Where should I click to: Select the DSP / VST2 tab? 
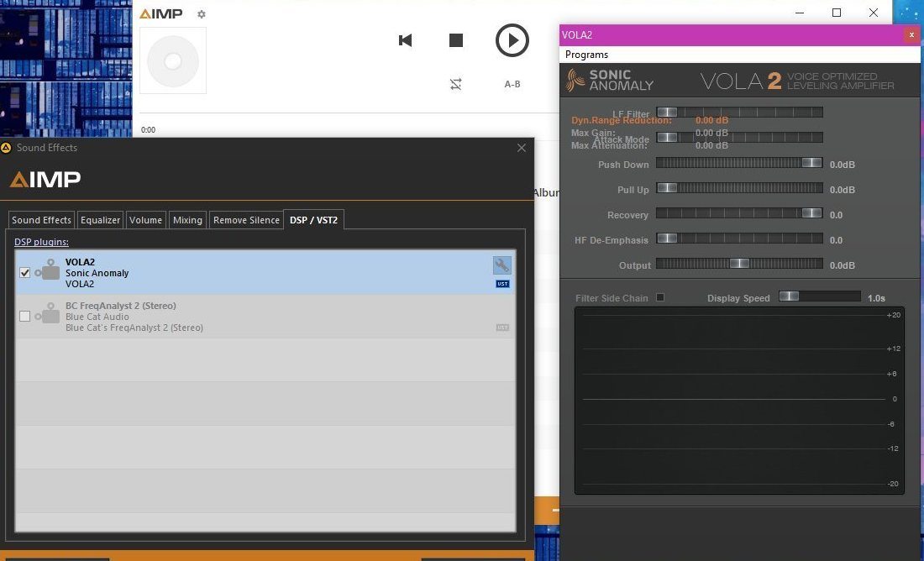point(313,220)
